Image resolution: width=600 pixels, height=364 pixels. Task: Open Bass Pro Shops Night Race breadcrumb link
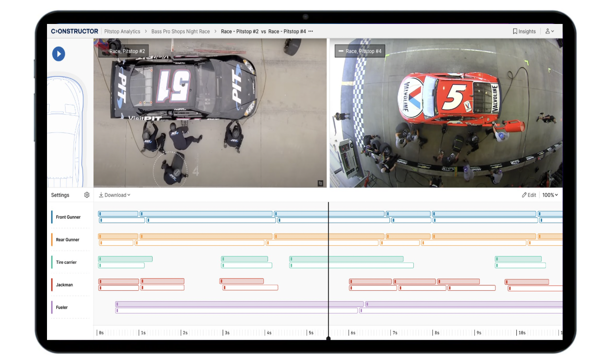(x=180, y=31)
